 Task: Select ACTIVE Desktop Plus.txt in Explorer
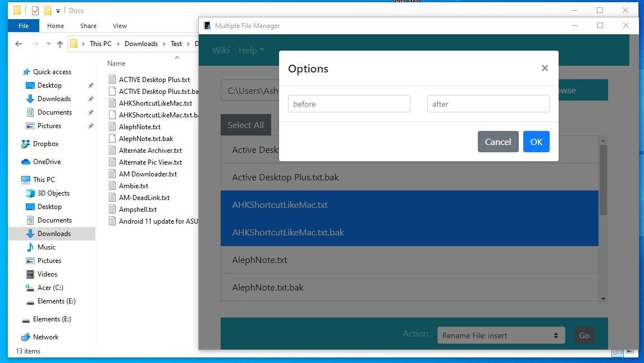(x=154, y=80)
